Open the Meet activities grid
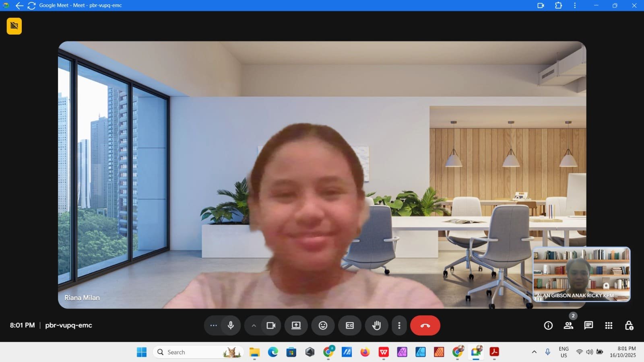This screenshot has width=644, height=362. click(609, 325)
